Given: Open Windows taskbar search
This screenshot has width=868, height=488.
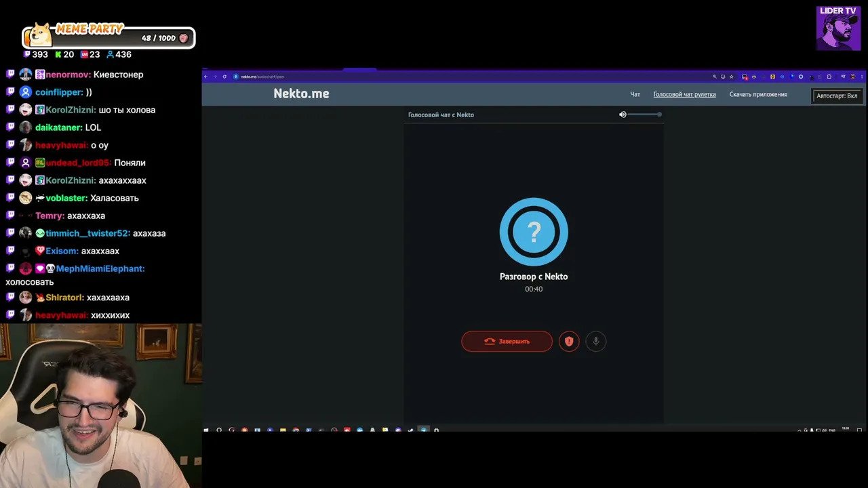Looking at the screenshot, I should 219,430.
